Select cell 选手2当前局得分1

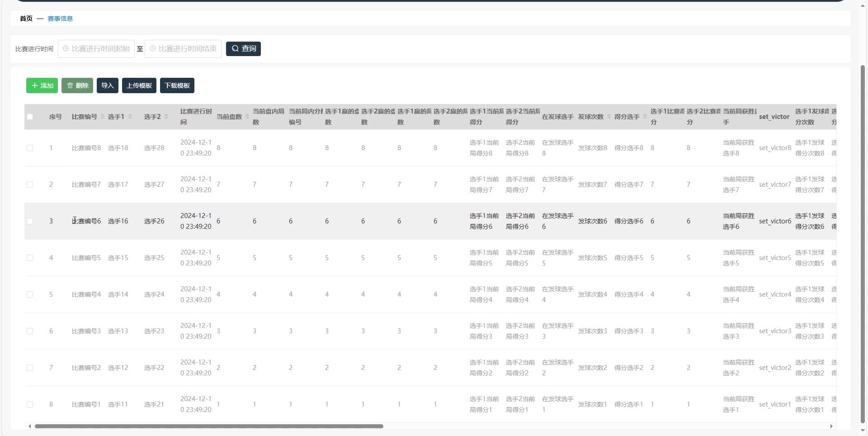coord(520,404)
